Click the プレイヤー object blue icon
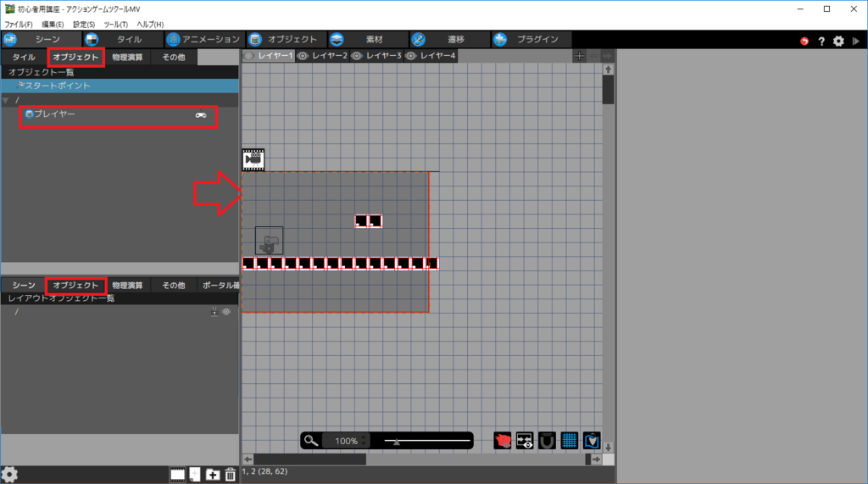 point(30,114)
